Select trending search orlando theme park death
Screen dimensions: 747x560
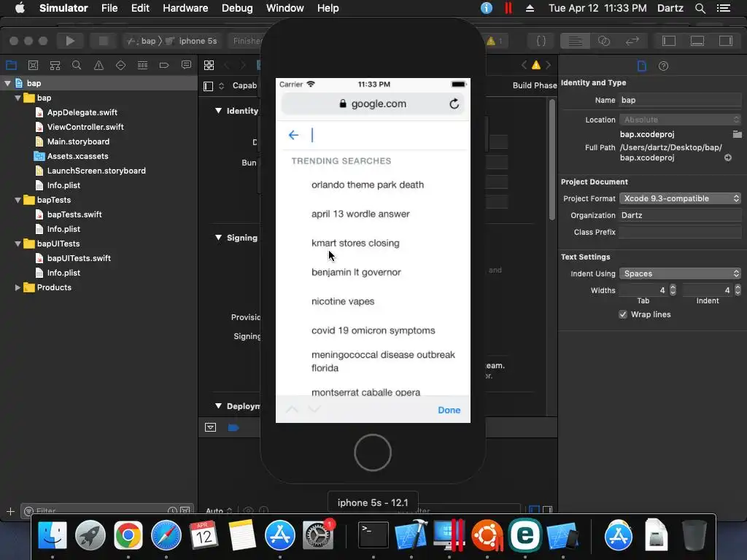(x=368, y=184)
